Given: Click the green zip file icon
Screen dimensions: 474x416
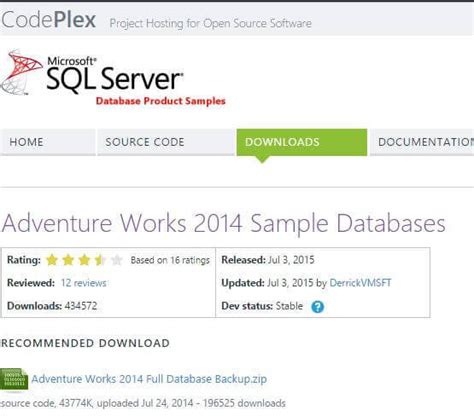Looking at the screenshot, I should tap(14, 379).
